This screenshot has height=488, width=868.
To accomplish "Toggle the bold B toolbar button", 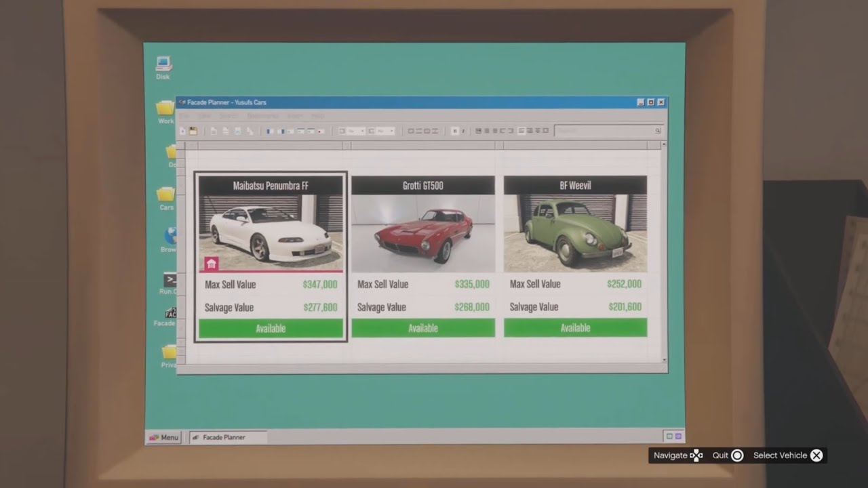I will click(x=455, y=131).
